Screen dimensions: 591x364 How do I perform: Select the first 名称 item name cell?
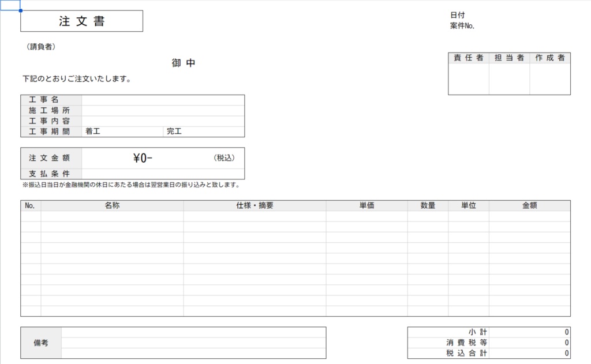(113, 215)
